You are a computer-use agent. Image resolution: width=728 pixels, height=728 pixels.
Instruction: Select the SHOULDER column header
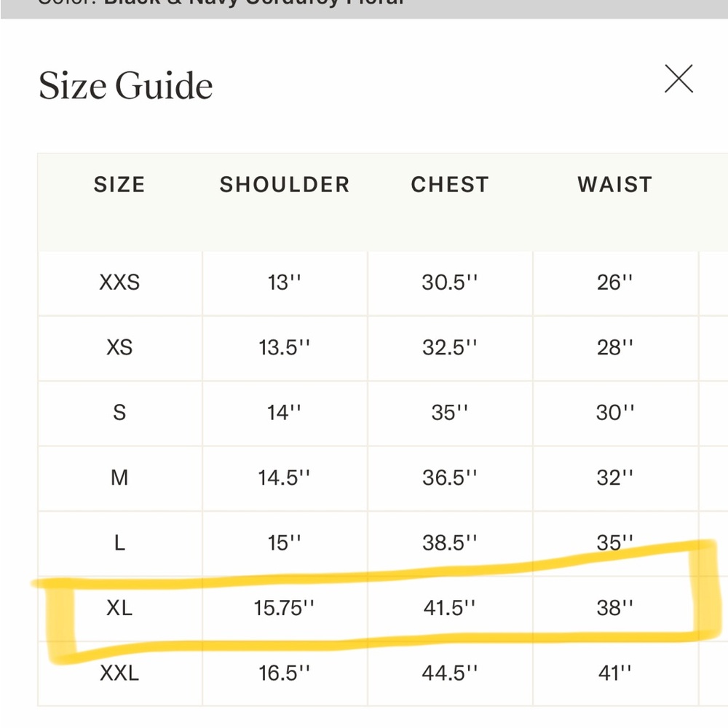tap(285, 185)
